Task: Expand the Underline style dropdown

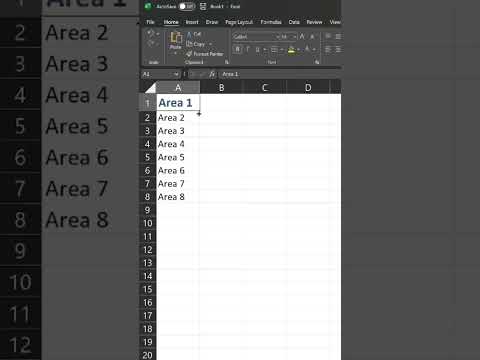Action: [265, 50]
